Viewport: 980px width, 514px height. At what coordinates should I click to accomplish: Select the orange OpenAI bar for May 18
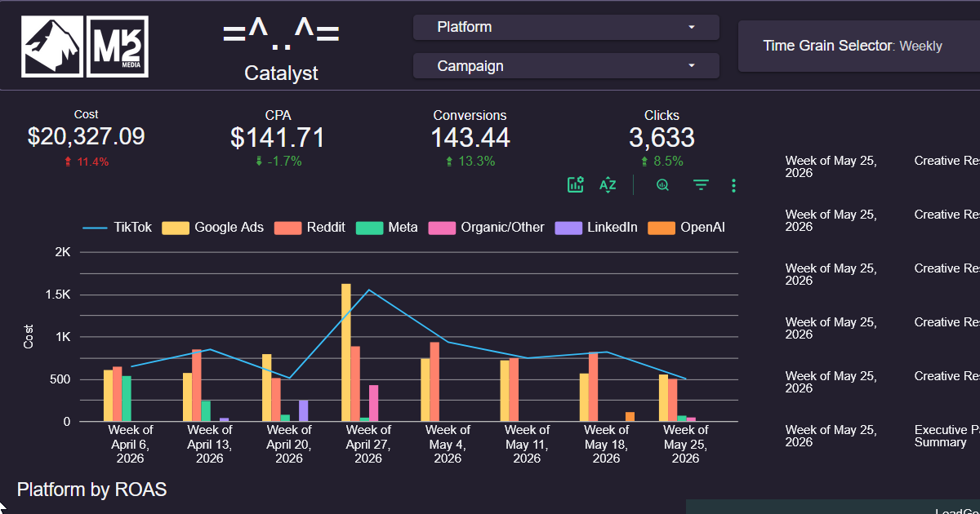click(630, 417)
